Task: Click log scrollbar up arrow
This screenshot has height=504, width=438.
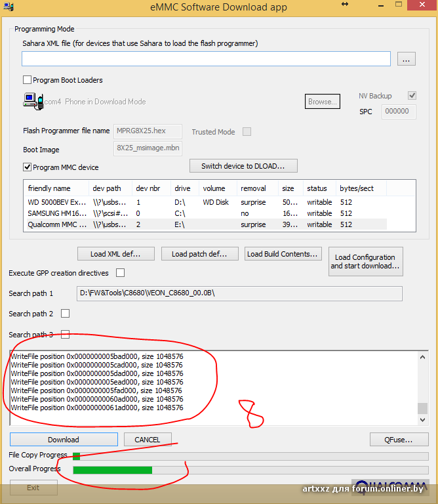Action: [x=422, y=357]
